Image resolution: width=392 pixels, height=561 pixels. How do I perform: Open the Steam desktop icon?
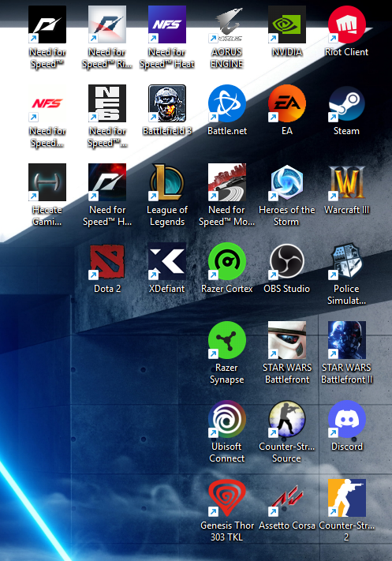point(346,103)
